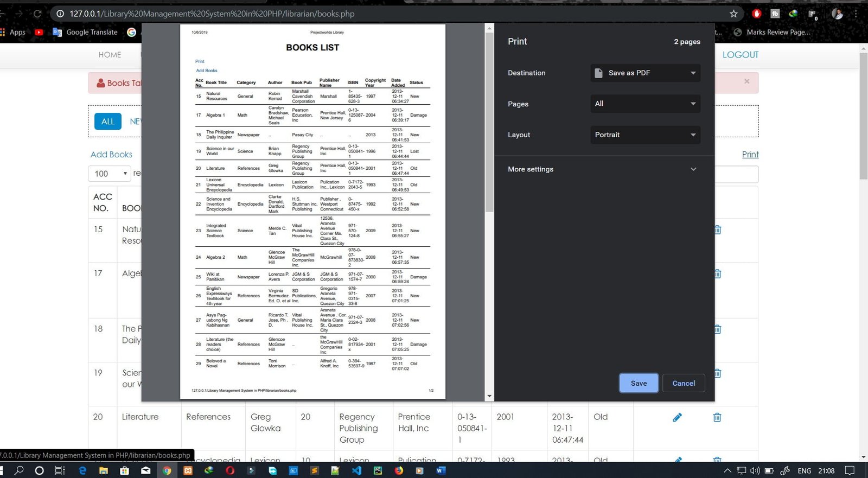Change the Layout dropdown from Portrait
This screenshot has width=868, height=478.
tap(645, 135)
